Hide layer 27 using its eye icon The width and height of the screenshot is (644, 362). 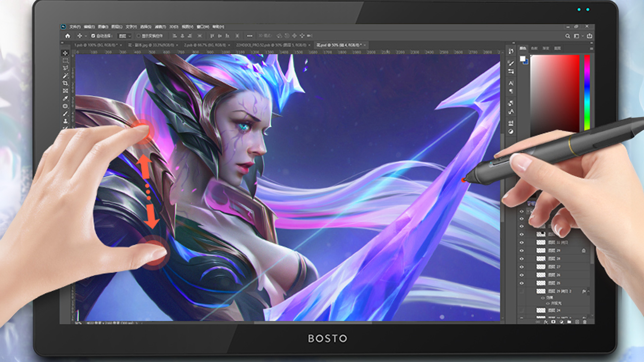coord(522,267)
